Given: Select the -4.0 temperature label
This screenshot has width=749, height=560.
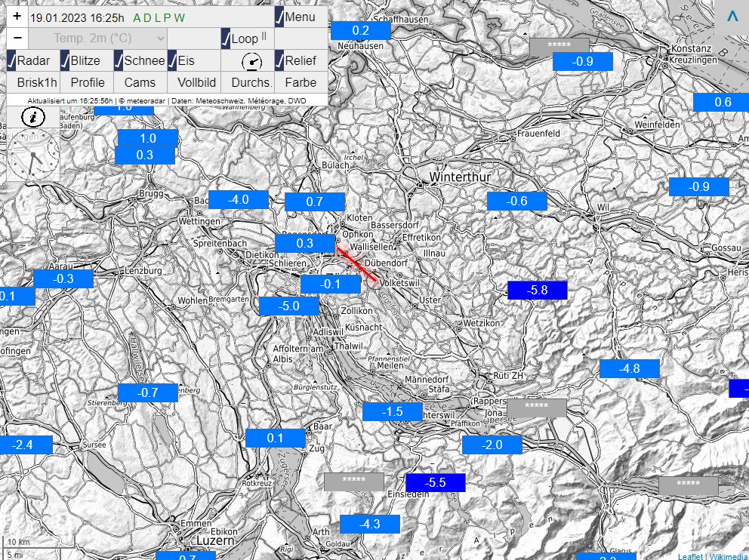Looking at the screenshot, I should pos(239,199).
